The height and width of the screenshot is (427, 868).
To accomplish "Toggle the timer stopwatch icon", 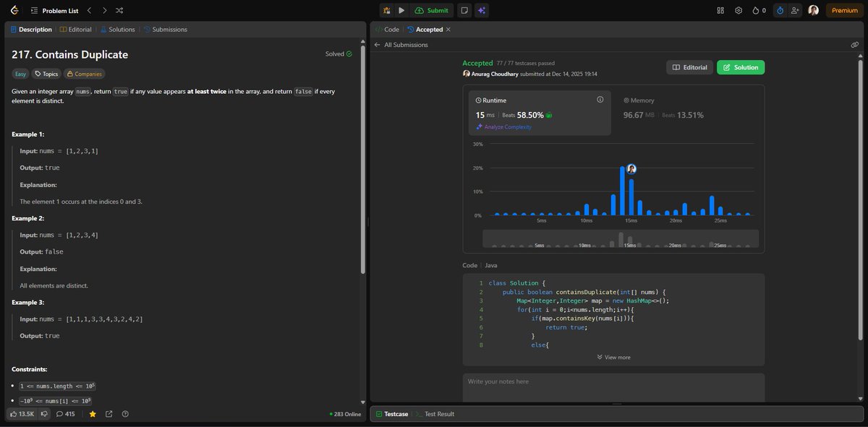I will coord(780,10).
